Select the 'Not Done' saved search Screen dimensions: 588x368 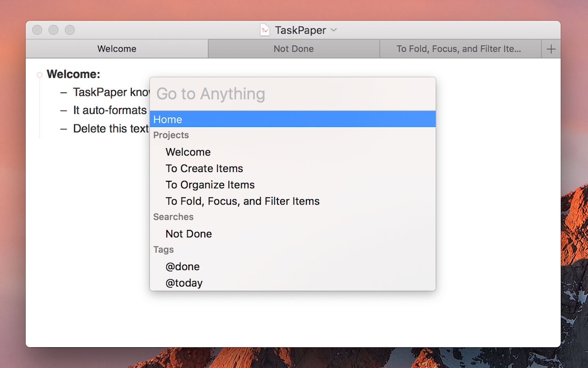pos(188,234)
